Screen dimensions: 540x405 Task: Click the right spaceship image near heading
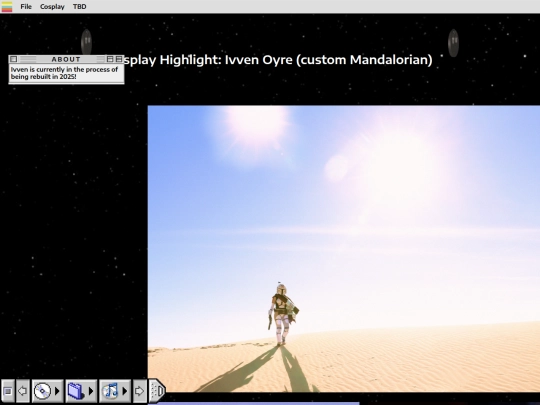click(x=453, y=43)
